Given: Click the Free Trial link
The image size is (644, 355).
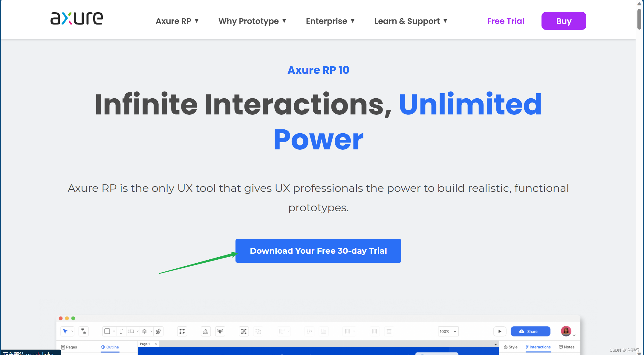Looking at the screenshot, I should point(506,21).
